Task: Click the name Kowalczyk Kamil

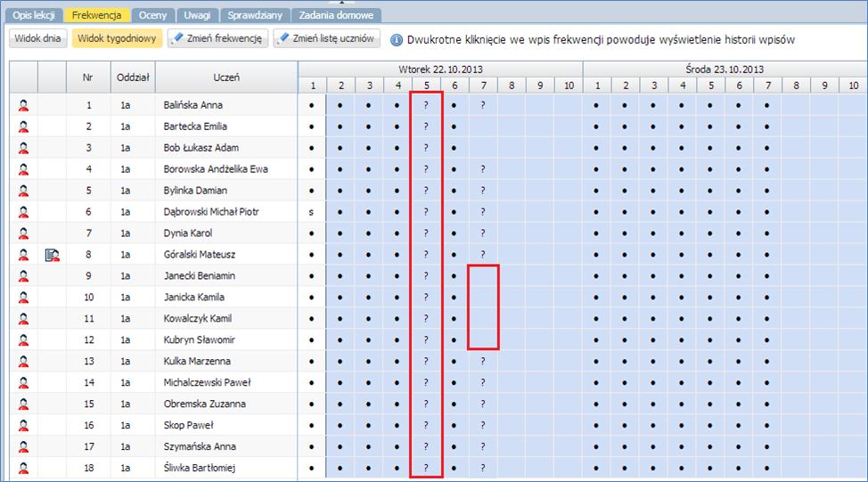Action: tap(198, 319)
